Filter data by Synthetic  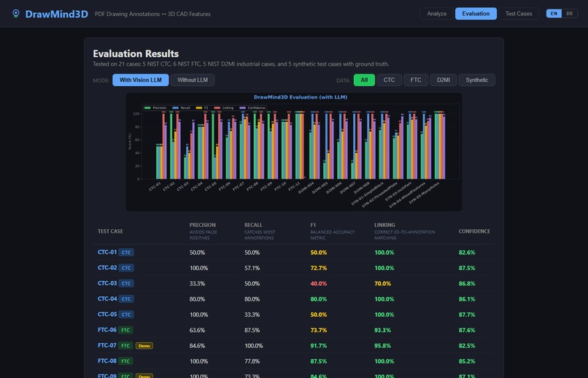tap(476, 80)
